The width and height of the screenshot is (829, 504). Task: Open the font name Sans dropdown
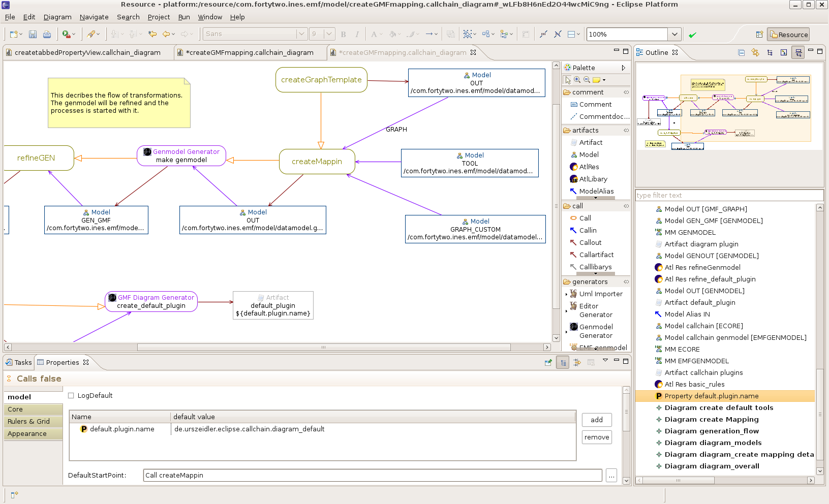click(301, 34)
